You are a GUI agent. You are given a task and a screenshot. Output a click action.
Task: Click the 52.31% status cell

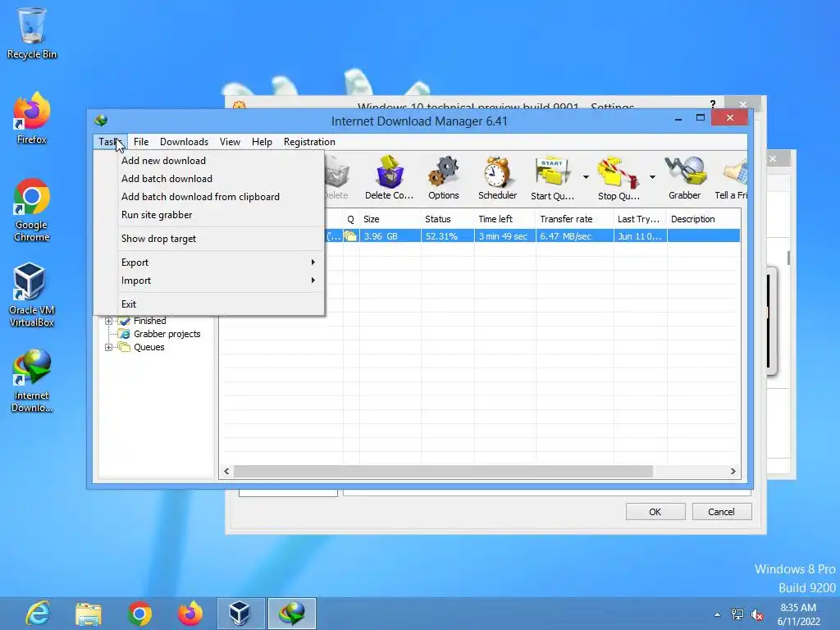[x=448, y=236]
